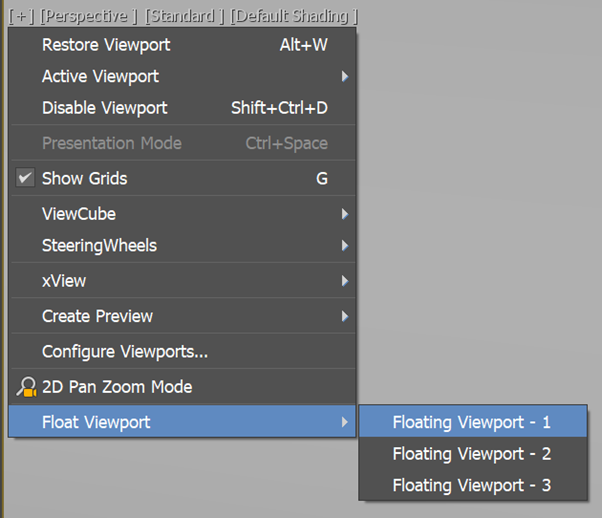Choose Disable Viewport from the menu
Viewport: 602px width, 518px height.
coord(182,108)
